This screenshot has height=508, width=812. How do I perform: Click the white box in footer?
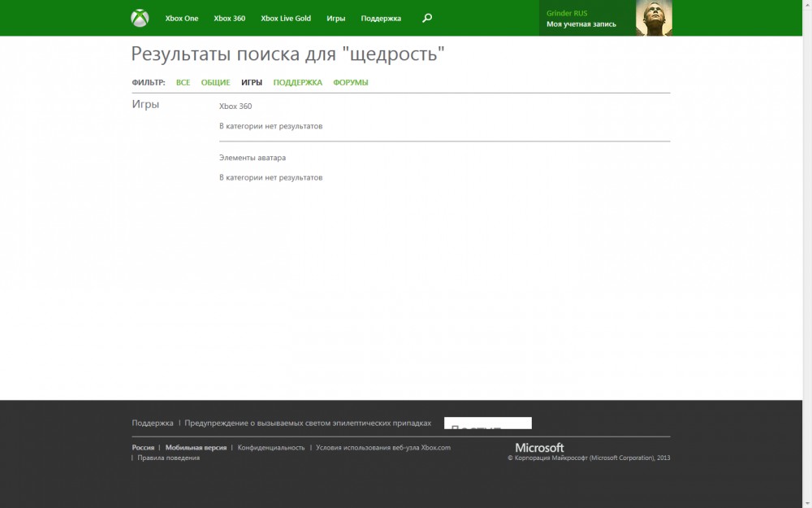click(x=488, y=423)
